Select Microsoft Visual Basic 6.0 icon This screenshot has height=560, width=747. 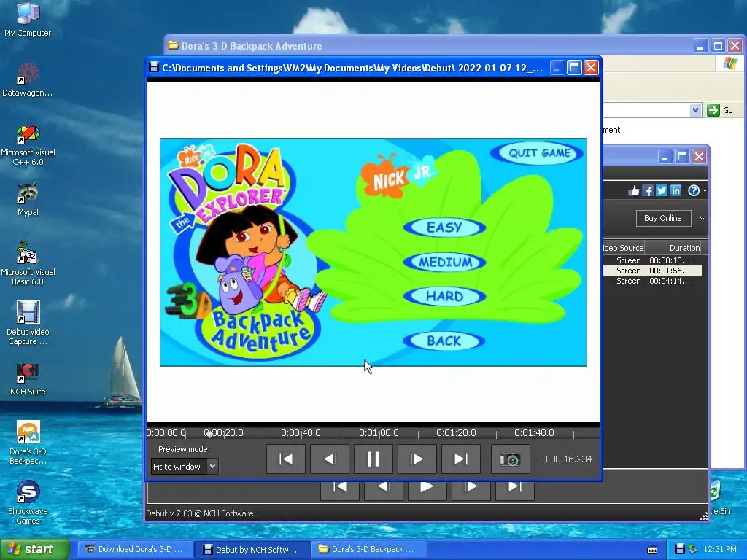point(28,263)
